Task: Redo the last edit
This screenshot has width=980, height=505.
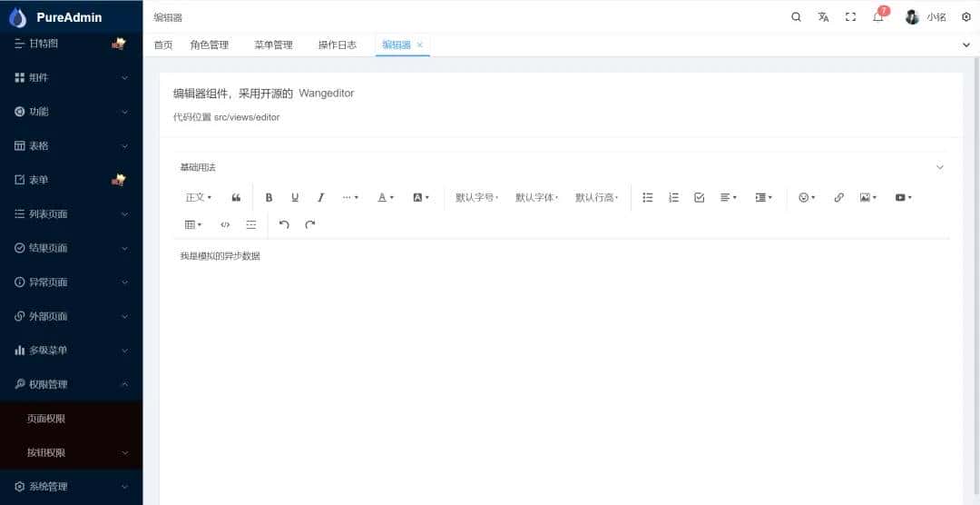Action: click(310, 224)
